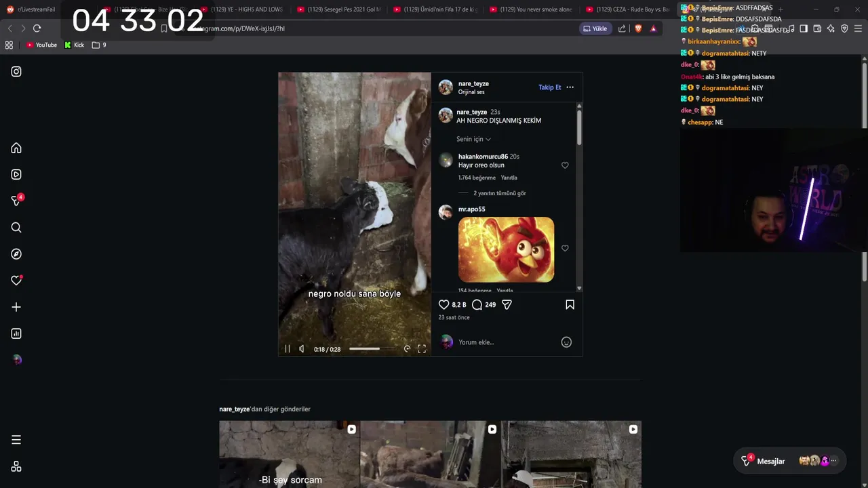Open the Search magnifier in sidebar
Image resolution: width=868 pixels, height=488 pixels.
[x=16, y=227]
